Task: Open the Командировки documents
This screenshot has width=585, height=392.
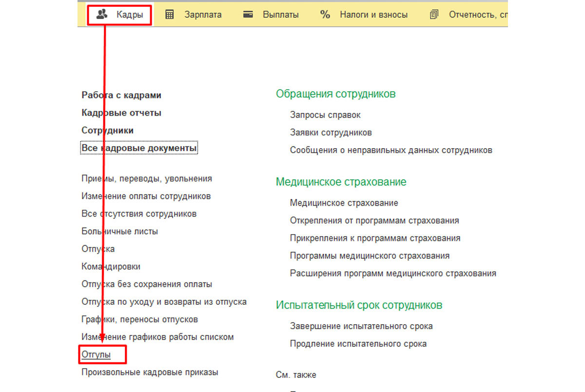Action: click(111, 267)
